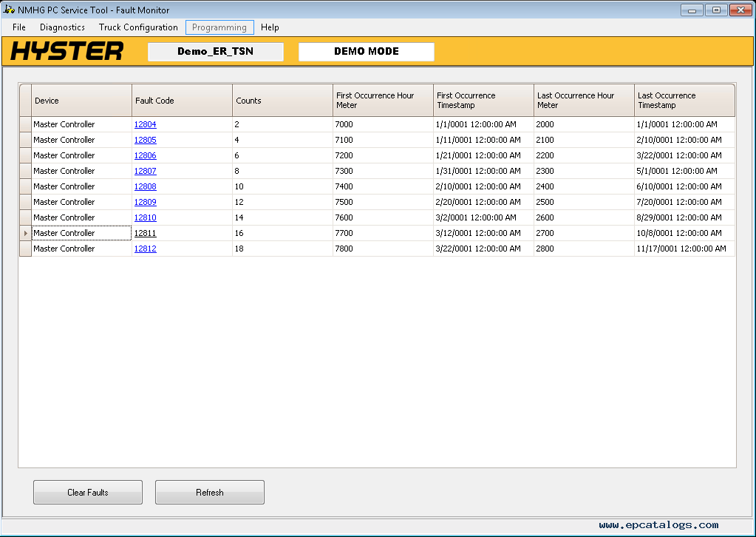Click the Demo_ER_TSN truck name field
The width and height of the screenshot is (756, 537).
click(x=215, y=52)
